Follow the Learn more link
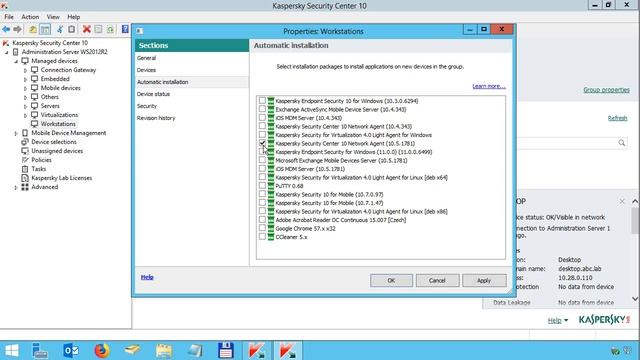Screen dimensions: 640x360 pos(489,86)
